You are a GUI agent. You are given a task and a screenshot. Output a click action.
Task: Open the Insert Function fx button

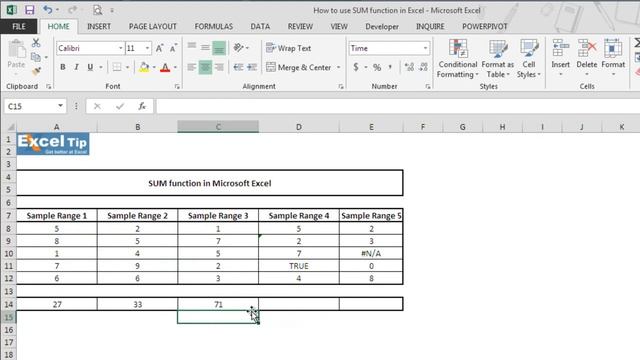[142, 106]
